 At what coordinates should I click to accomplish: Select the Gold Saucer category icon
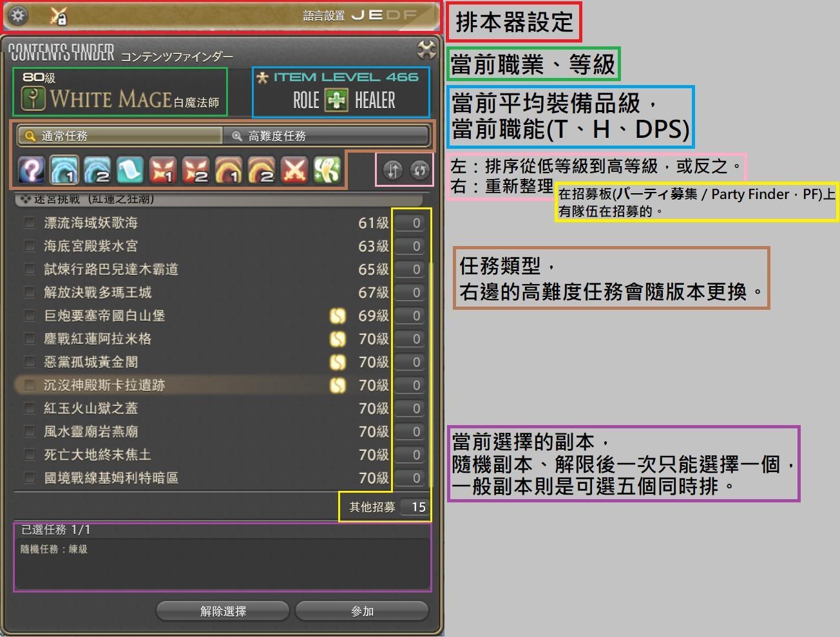tap(327, 171)
